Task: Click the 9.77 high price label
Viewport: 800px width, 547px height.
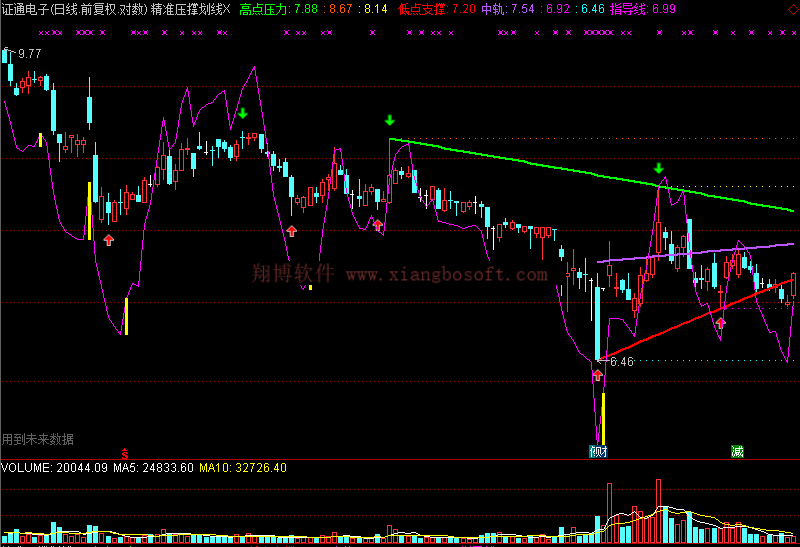Action: coord(30,53)
